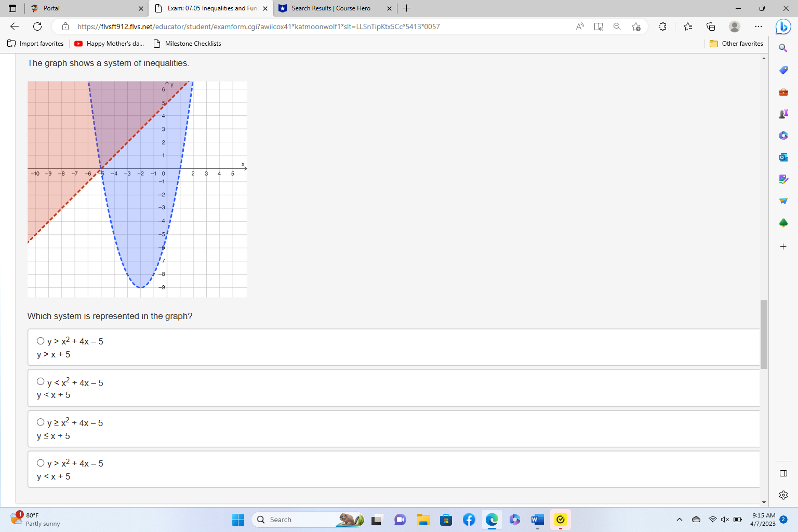Open the sidebar tree icon
The width and height of the screenshot is (798, 532).
tap(783, 223)
